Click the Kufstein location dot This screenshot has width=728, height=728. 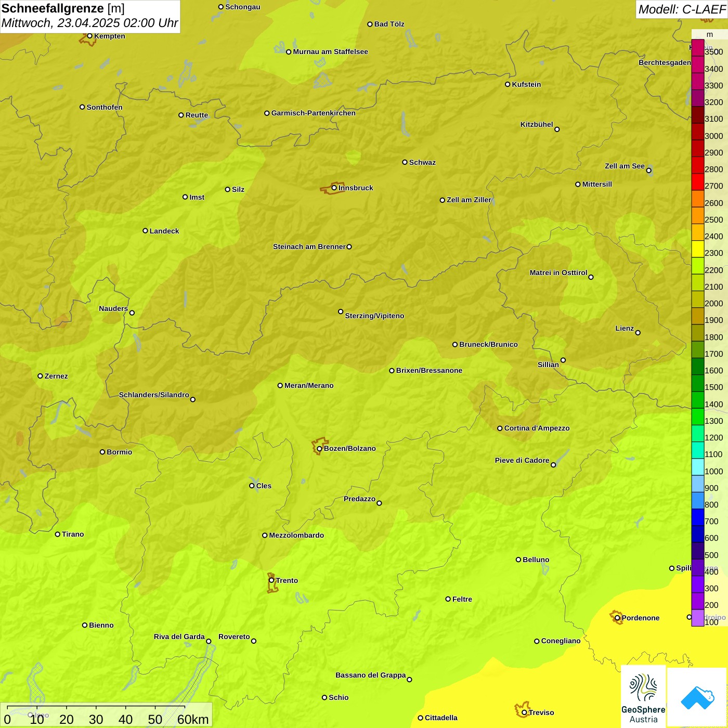508,84
